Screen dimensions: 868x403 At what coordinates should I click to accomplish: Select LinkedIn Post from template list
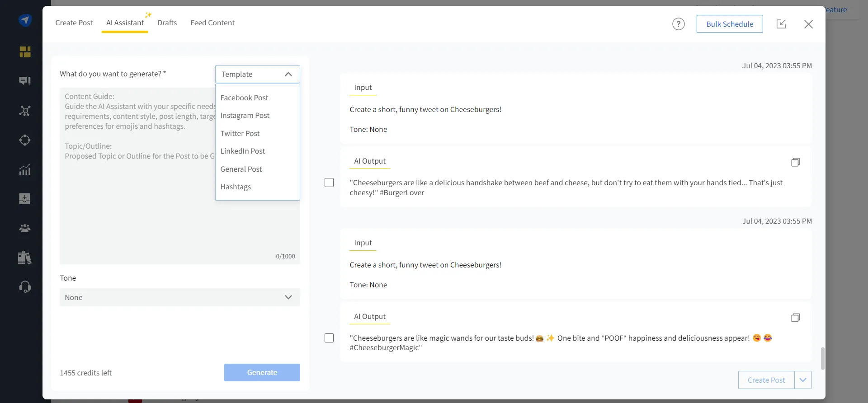pos(258,151)
